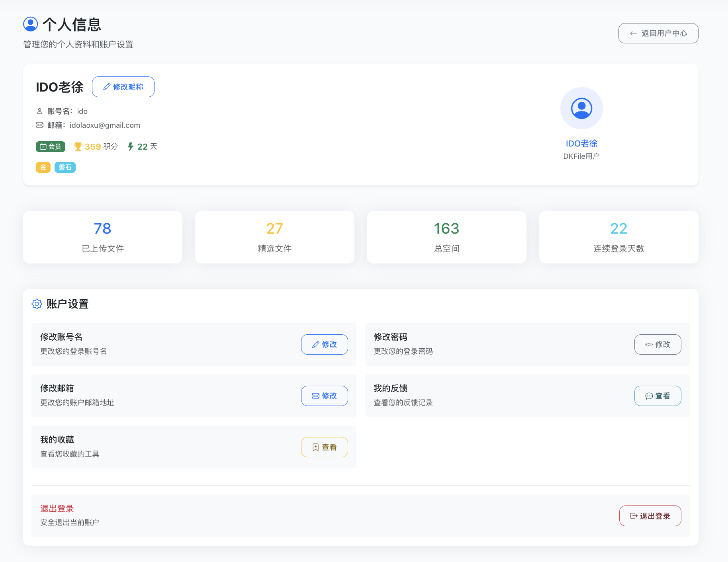This screenshot has width=728, height=562.
Task: View feedback records via 我的反馈 查看
Action: (x=657, y=396)
